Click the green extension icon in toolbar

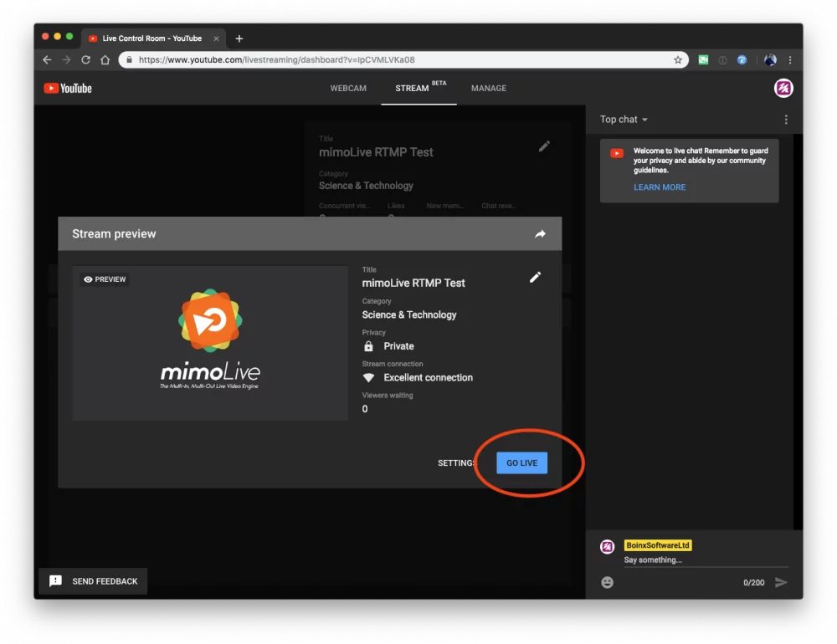click(704, 59)
